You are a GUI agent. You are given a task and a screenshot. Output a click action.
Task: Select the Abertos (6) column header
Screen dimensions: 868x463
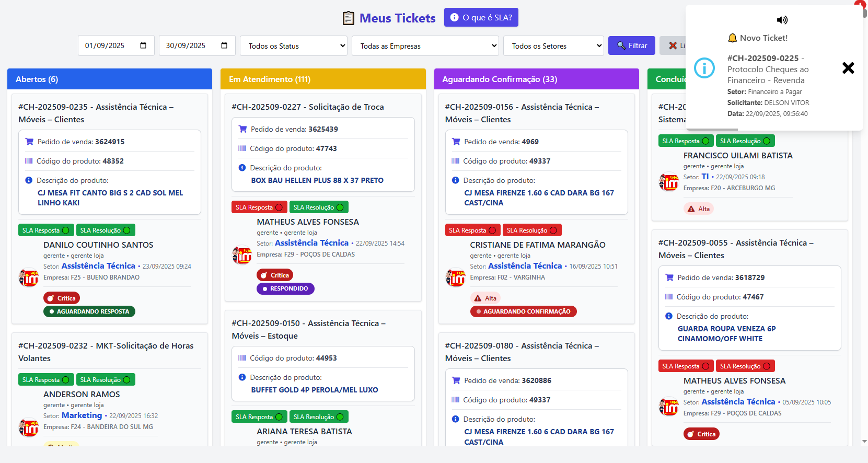[110, 79]
